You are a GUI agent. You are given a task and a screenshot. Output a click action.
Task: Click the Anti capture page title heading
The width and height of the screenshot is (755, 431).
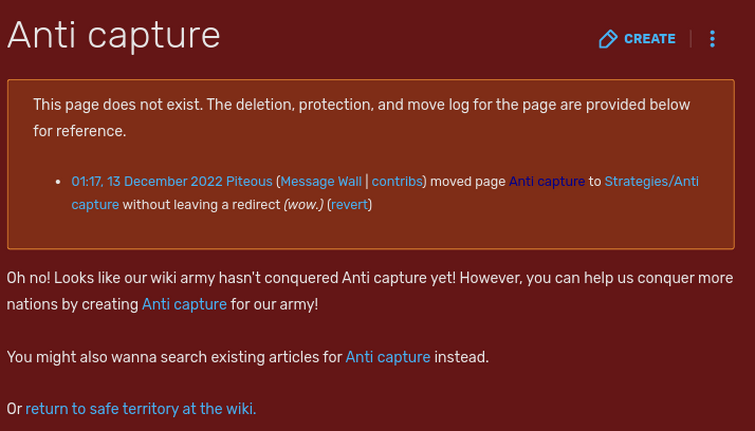(x=114, y=35)
